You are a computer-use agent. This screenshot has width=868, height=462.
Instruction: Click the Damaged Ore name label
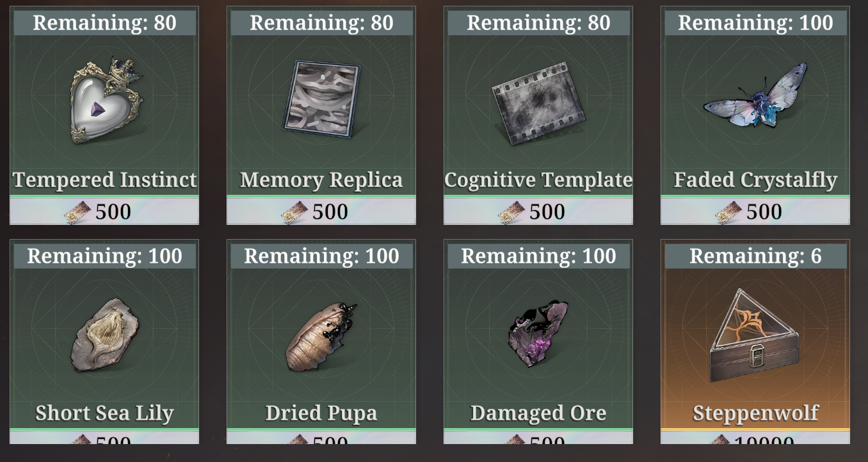tap(538, 413)
